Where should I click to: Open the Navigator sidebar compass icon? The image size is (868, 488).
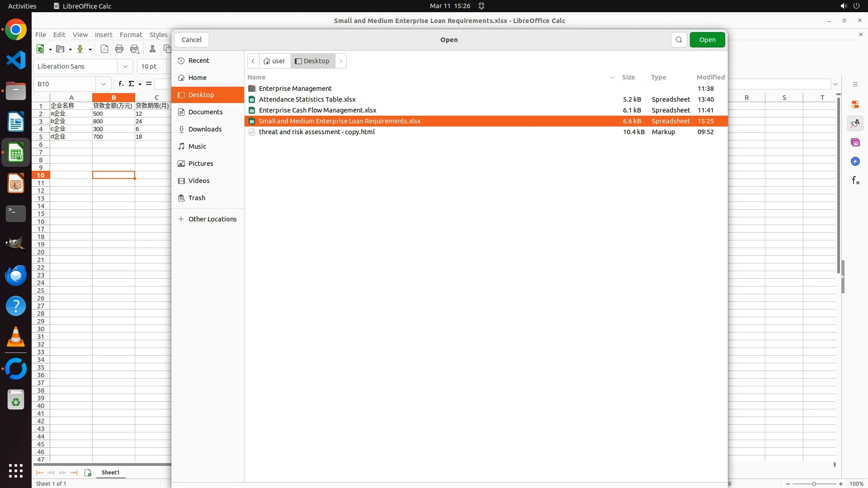click(855, 162)
